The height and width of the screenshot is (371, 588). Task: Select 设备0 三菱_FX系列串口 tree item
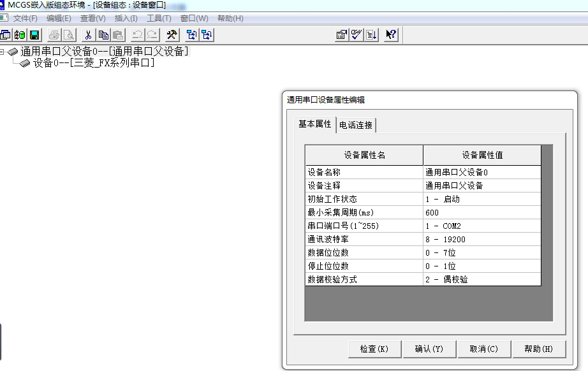[x=93, y=63]
